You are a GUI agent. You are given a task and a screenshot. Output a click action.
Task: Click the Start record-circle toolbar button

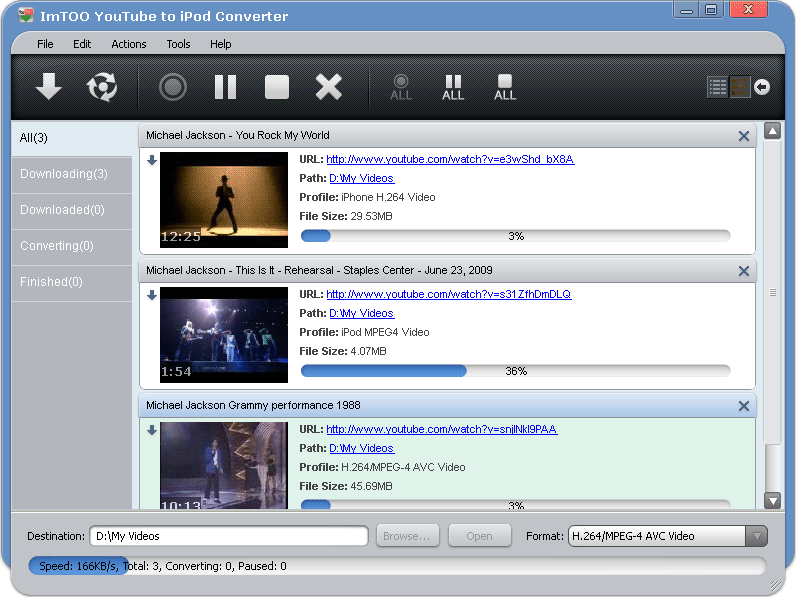(x=173, y=87)
